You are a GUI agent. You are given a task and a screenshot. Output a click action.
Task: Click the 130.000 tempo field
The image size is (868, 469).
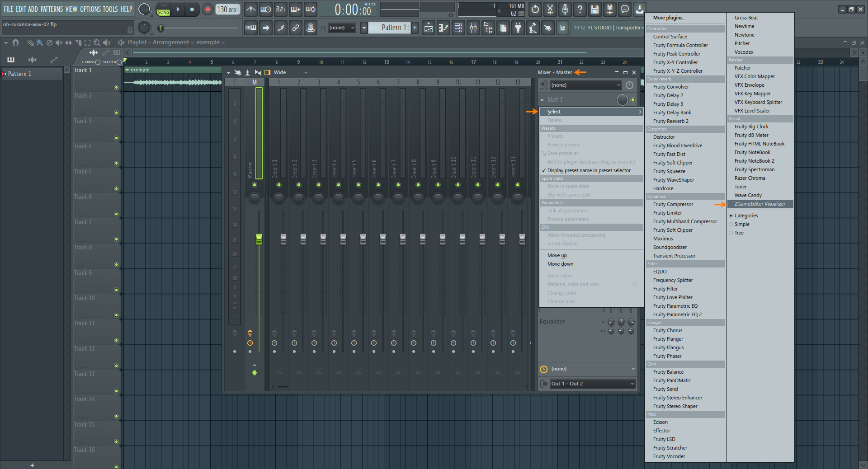click(x=228, y=9)
